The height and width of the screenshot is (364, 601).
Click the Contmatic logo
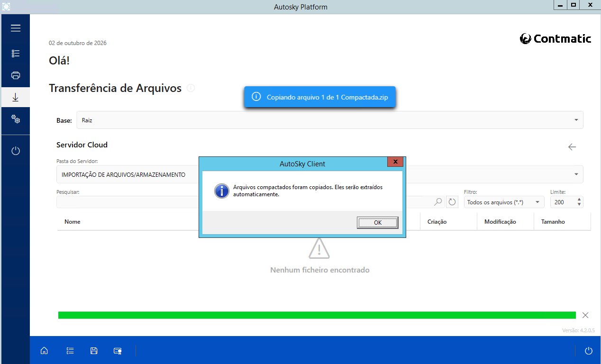(x=555, y=39)
